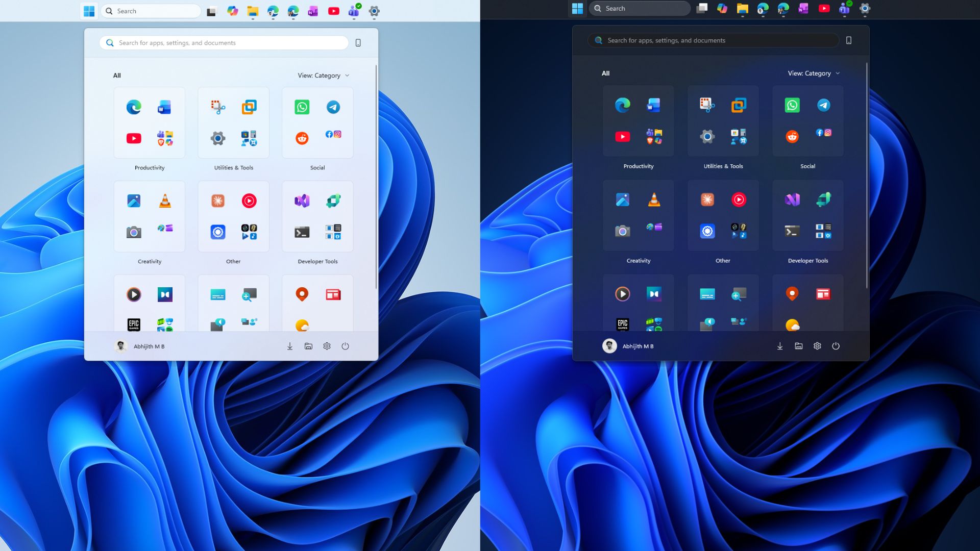This screenshot has width=980, height=551.
Task: Open News app in dark Start menu
Action: click(x=823, y=294)
